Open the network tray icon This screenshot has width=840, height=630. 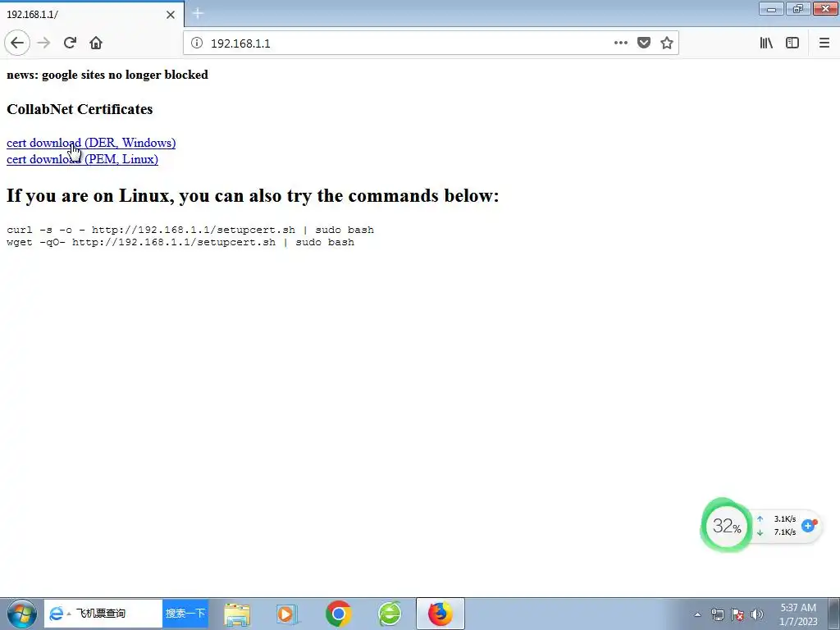[x=717, y=614]
